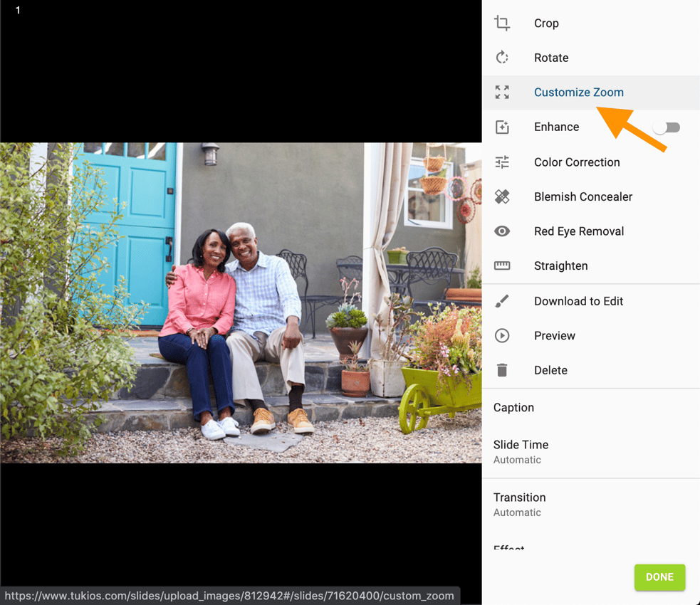Image resolution: width=700 pixels, height=605 pixels.
Task: Select the Blemish Concealer bandage icon
Action: click(x=502, y=196)
